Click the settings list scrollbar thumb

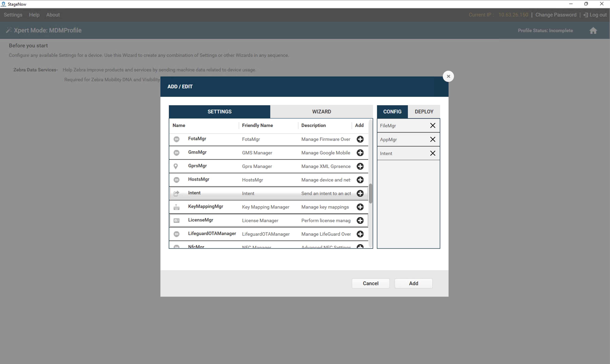370,194
